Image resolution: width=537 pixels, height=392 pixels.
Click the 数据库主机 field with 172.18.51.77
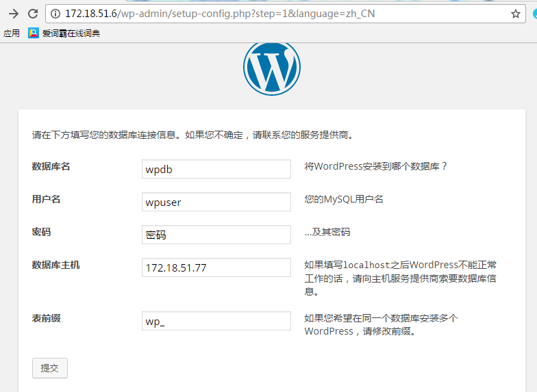(216, 267)
